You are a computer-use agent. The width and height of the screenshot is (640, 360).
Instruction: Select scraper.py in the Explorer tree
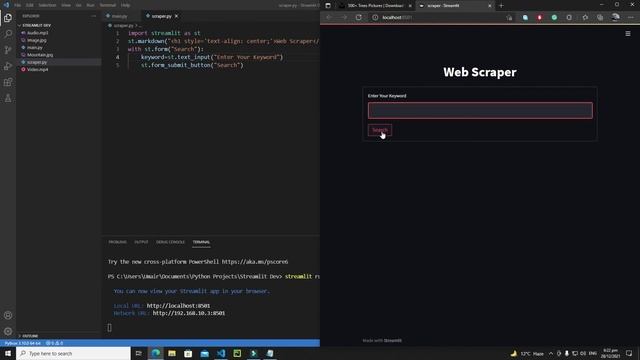tap(37, 62)
